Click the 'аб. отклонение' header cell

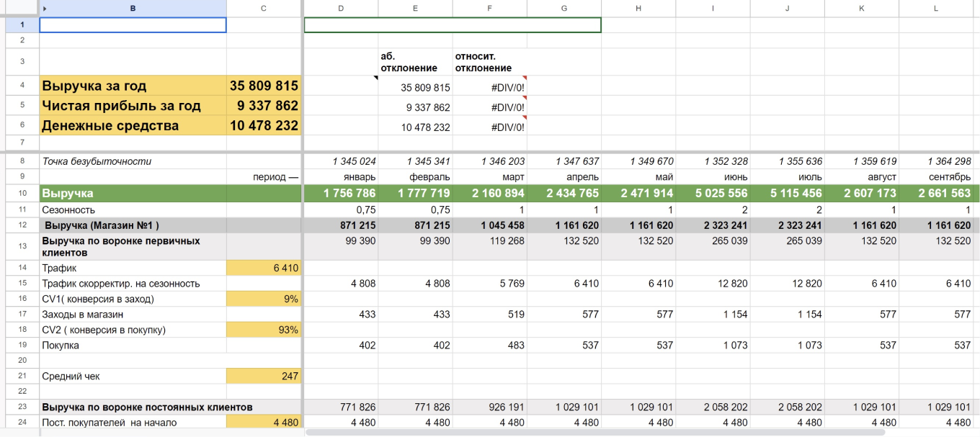415,62
